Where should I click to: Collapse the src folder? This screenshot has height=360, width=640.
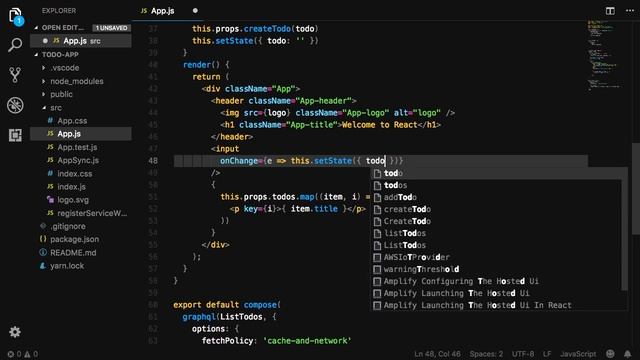[81, 108]
